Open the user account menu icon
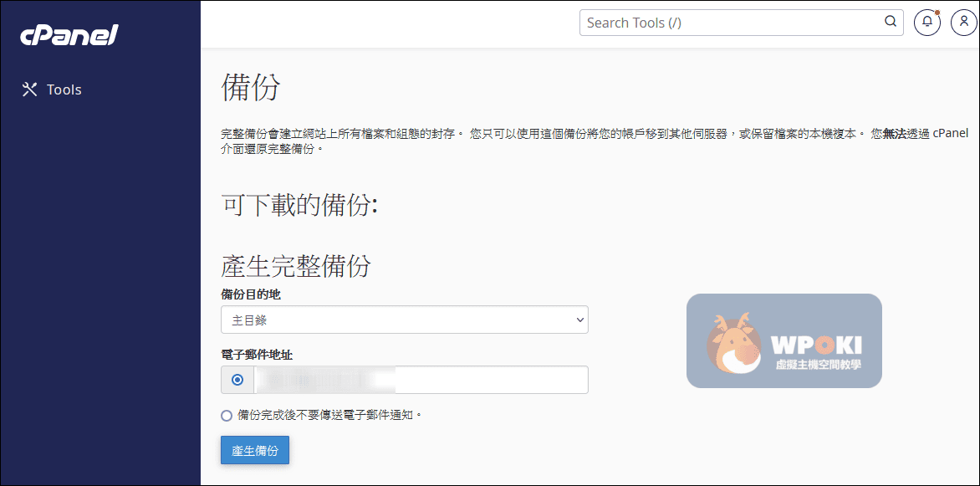Viewport: 980px width, 486px height. (963, 23)
